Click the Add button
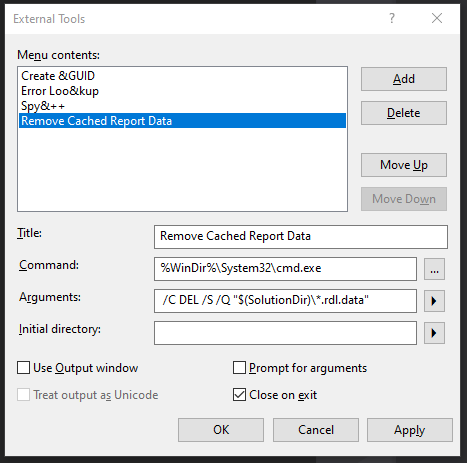The image size is (467, 463). (x=404, y=79)
